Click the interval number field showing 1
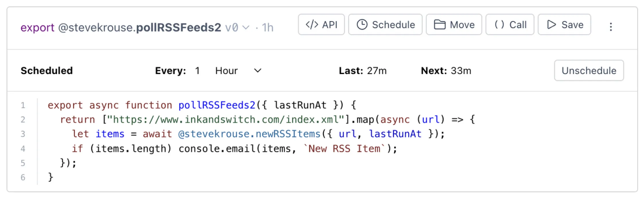 click(x=197, y=71)
